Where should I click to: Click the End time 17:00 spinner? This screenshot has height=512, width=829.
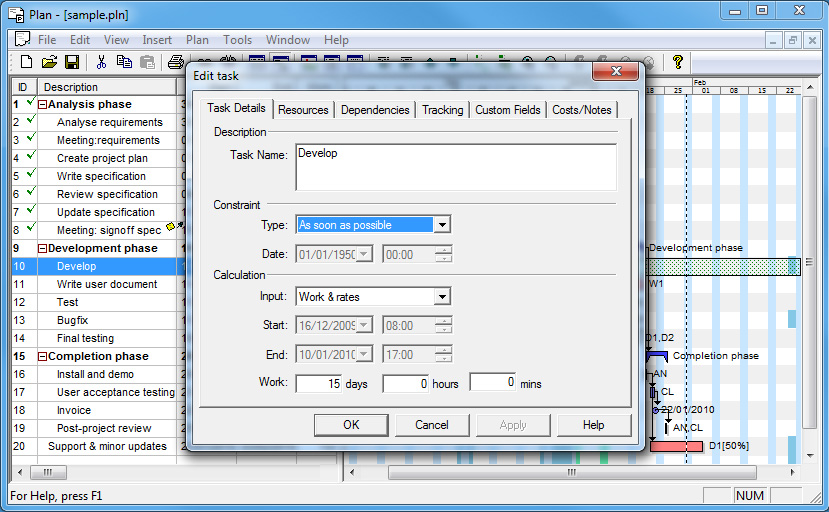tap(444, 354)
